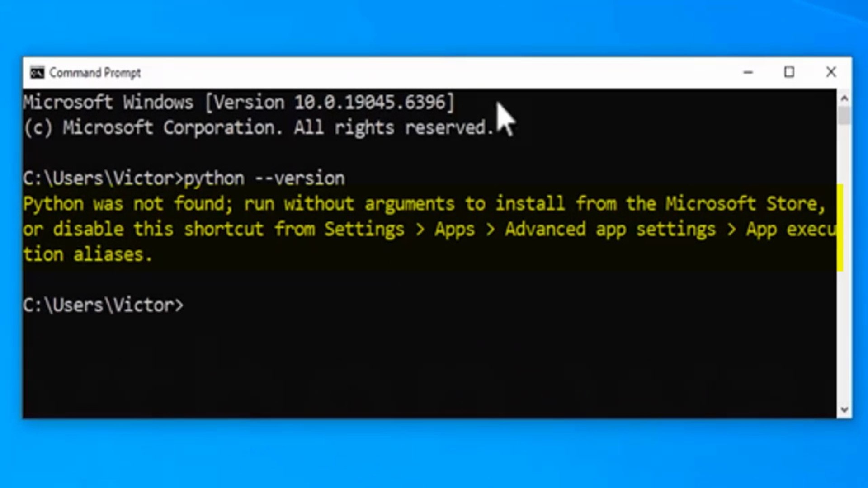Screen dimensions: 868x488
Task: Click the empty black terminal area
Action: pyautogui.click(x=407, y=361)
